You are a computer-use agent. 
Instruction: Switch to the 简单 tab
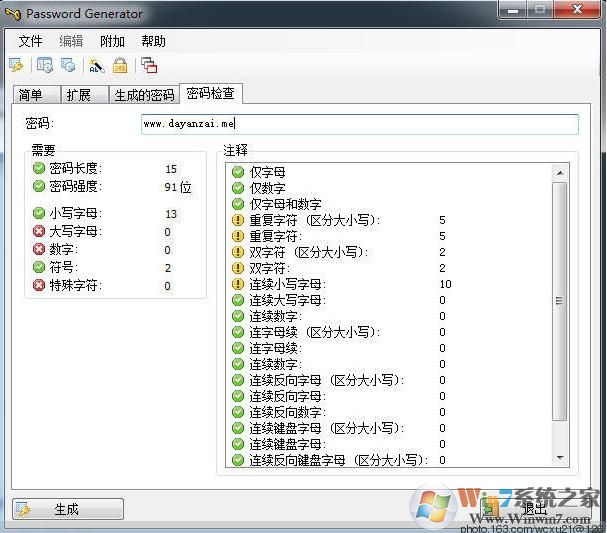[x=31, y=95]
